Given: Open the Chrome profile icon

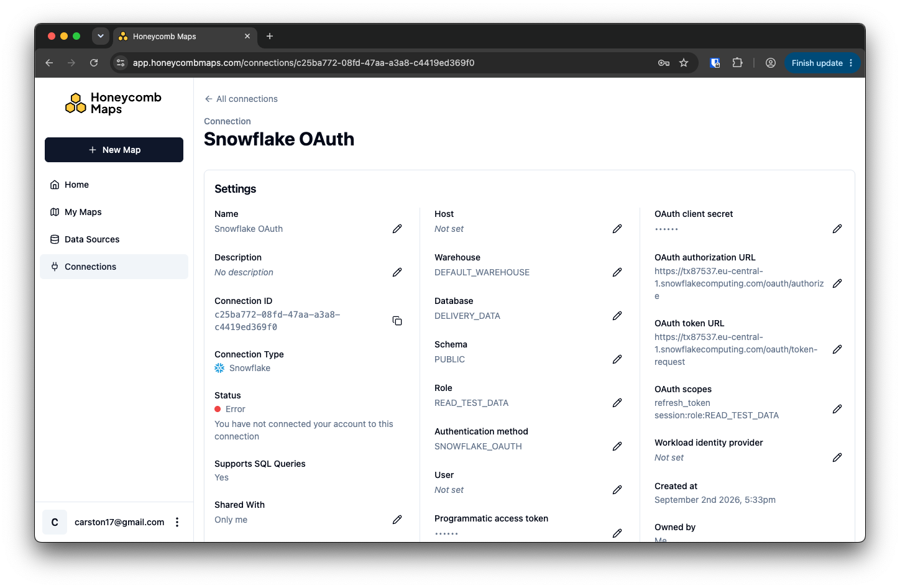Looking at the screenshot, I should pos(771,63).
